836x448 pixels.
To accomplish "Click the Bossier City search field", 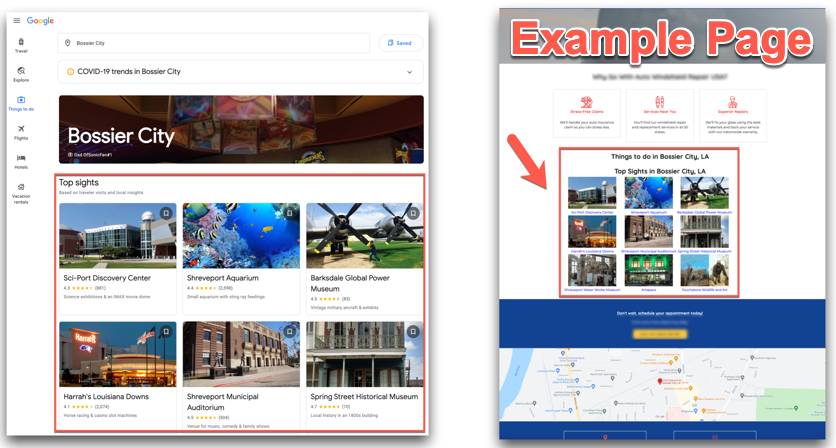I will tap(213, 43).
